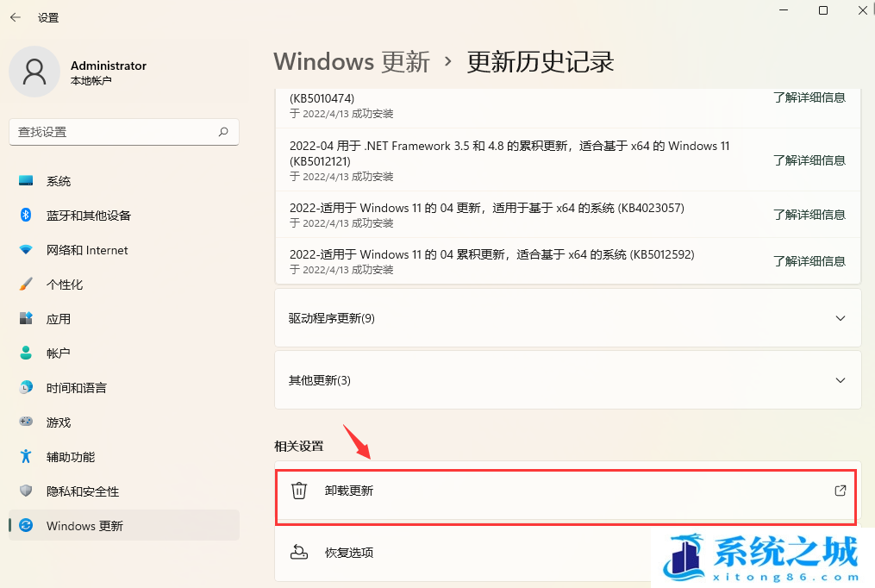Click Learn more link for KB5012592
875x588 pixels.
809,261
